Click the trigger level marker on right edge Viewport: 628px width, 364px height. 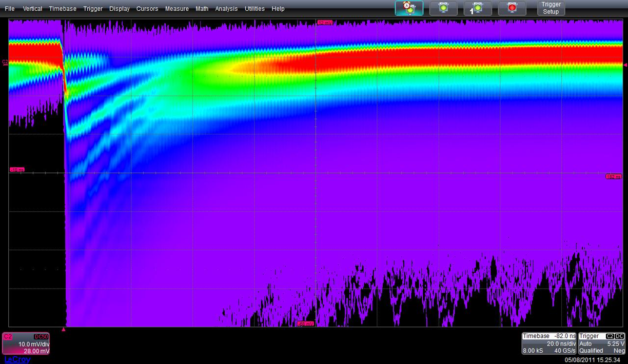click(x=625, y=65)
